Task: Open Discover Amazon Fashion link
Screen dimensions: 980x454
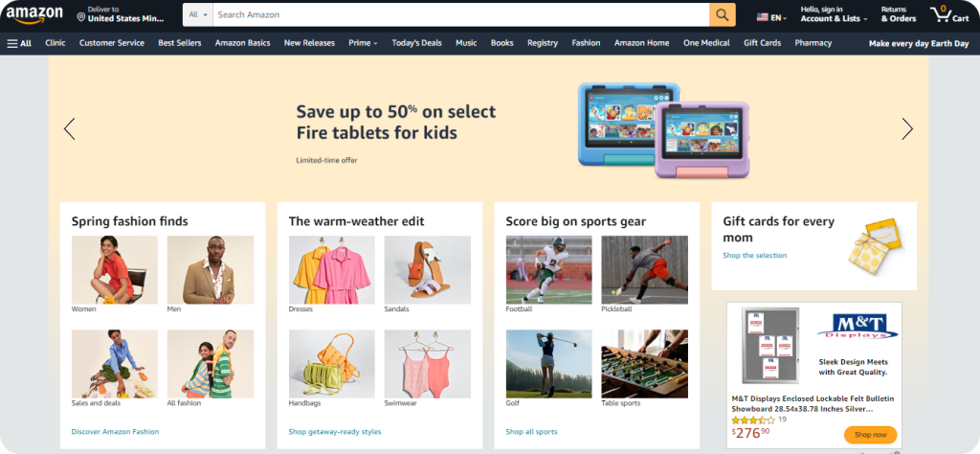Action: [x=115, y=431]
